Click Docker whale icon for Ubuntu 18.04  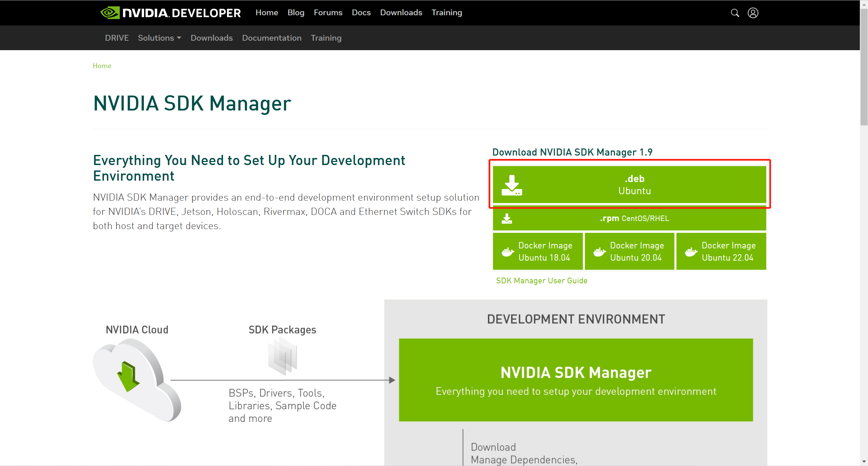click(x=508, y=252)
